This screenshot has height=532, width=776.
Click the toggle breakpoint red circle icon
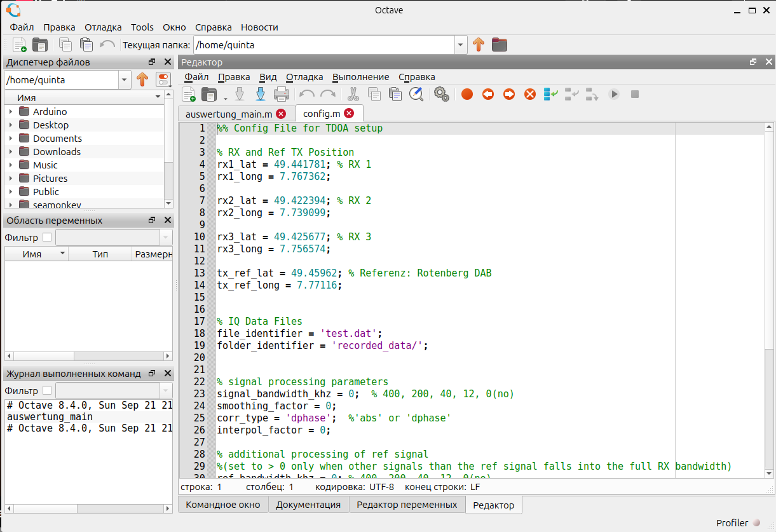(467, 94)
